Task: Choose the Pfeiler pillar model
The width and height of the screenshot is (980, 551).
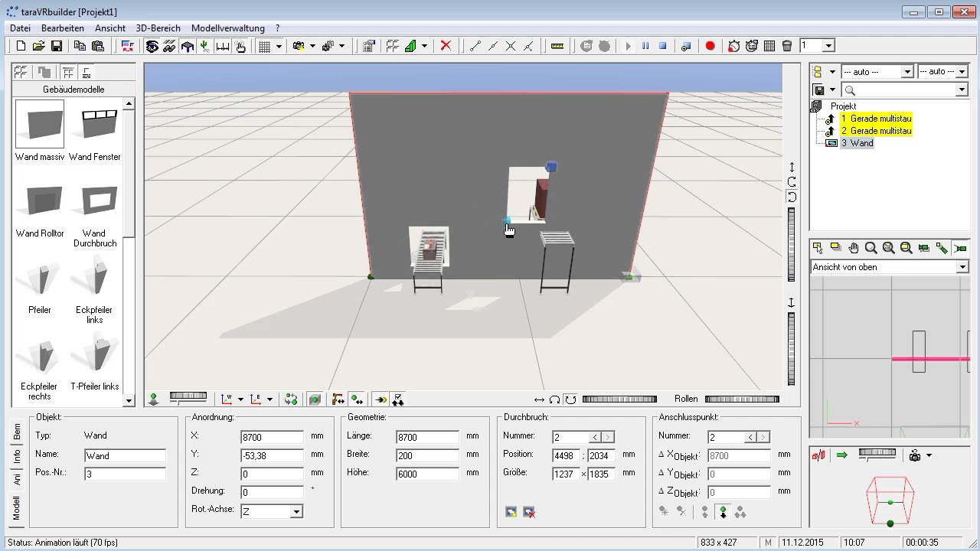Action: [40, 284]
